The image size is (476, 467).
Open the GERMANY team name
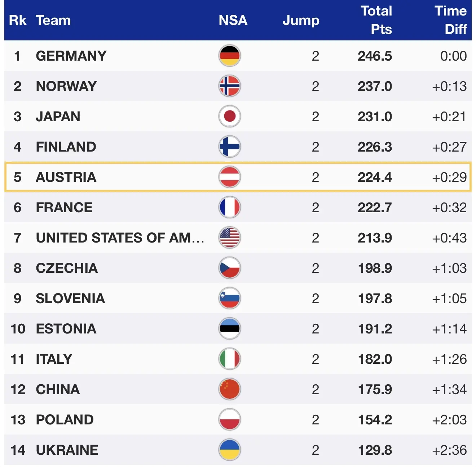[71, 56]
